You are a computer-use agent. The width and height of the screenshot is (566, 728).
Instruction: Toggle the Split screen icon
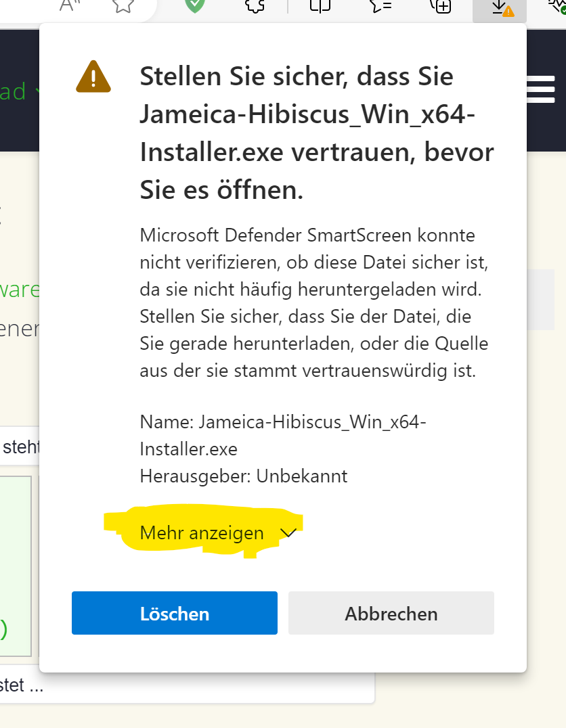click(x=320, y=5)
